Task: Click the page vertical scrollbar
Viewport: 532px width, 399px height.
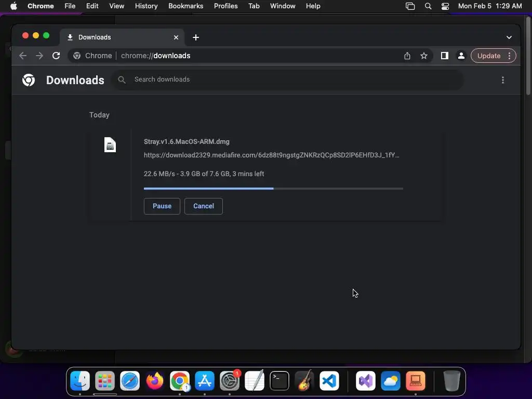Action: pyautogui.click(x=528, y=56)
